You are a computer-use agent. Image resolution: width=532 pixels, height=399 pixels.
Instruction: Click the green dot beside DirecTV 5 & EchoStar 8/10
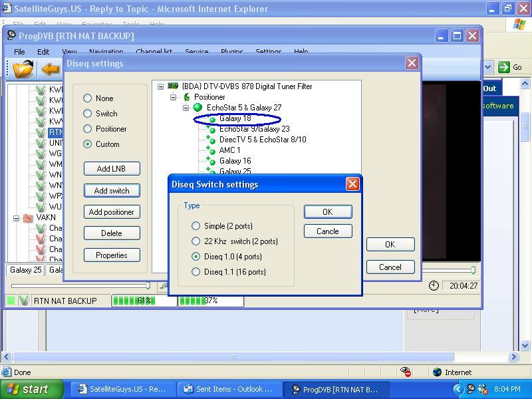211,140
